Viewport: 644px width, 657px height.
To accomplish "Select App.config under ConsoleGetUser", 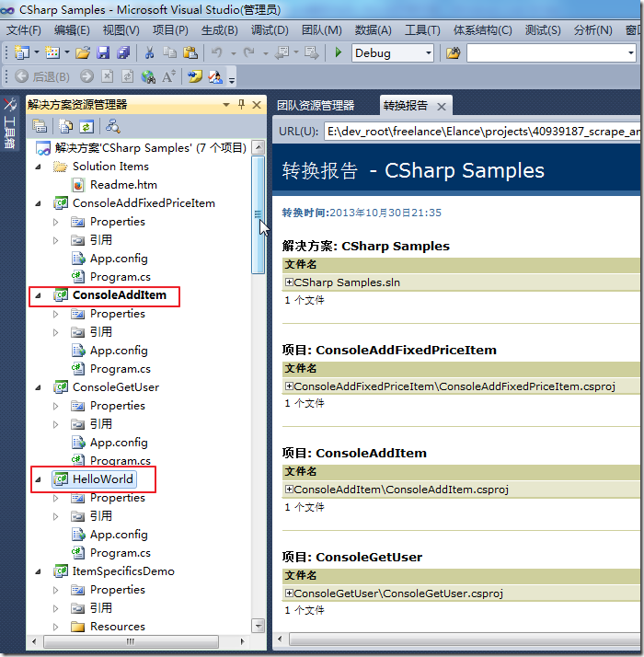I will pos(119,443).
